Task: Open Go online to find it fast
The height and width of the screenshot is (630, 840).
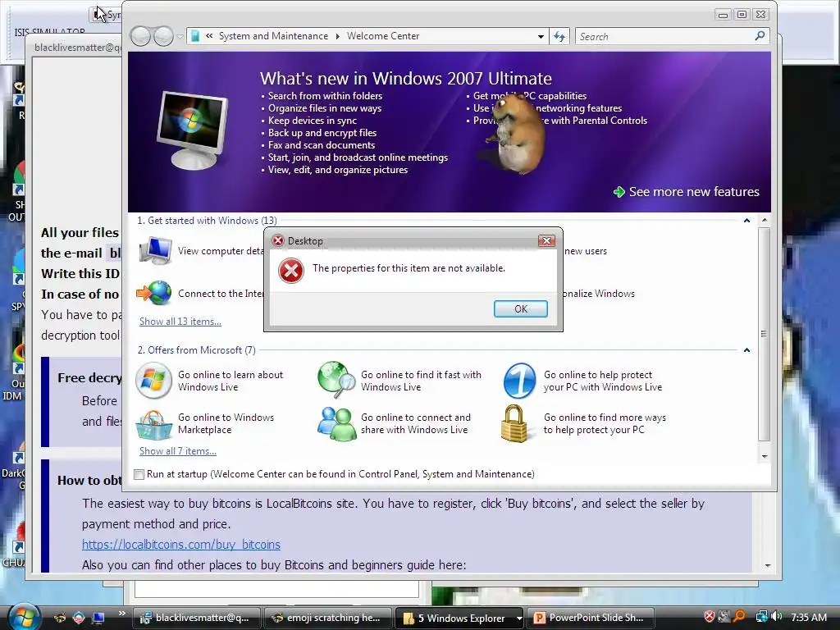Action: [421, 381]
